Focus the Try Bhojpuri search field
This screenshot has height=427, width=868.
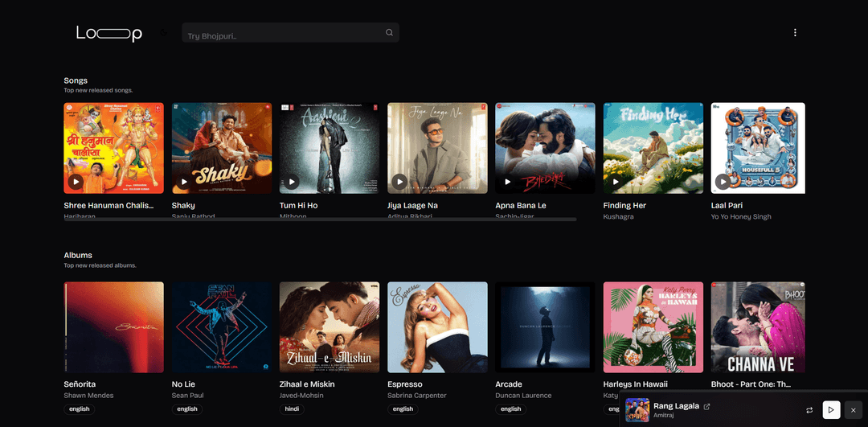click(281, 34)
